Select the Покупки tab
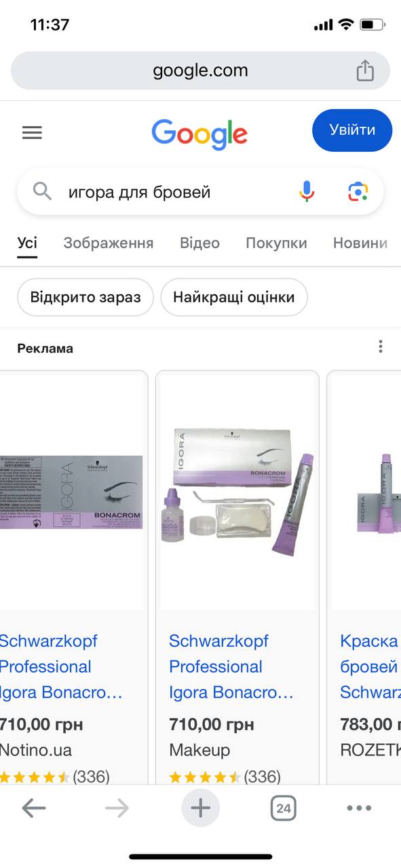401x868 pixels. pos(276,243)
